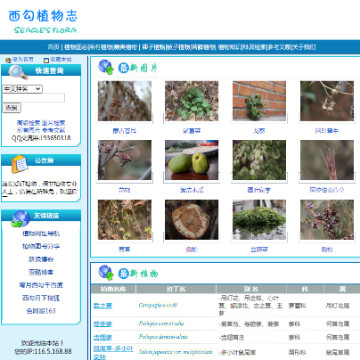The height and width of the screenshot is (360, 360).
Task: Open the plant link in the Fallopia dentato-alata row
Action: [103, 338]
